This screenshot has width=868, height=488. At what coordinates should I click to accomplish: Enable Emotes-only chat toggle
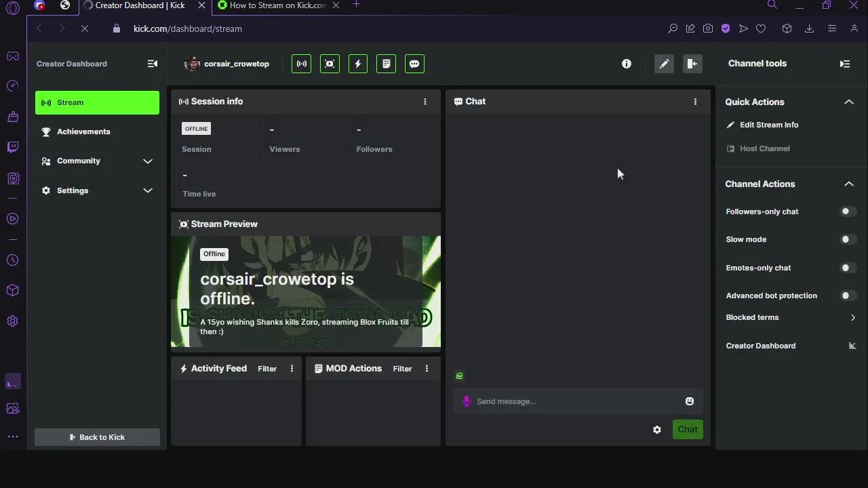(848, 268)
